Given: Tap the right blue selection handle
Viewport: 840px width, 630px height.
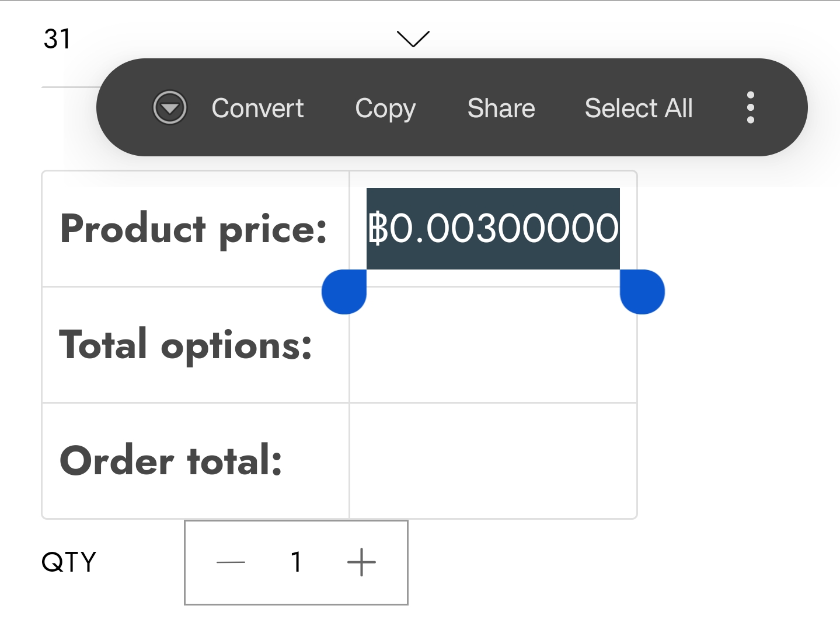Looking at the screenshot, I should pos(642,292).
